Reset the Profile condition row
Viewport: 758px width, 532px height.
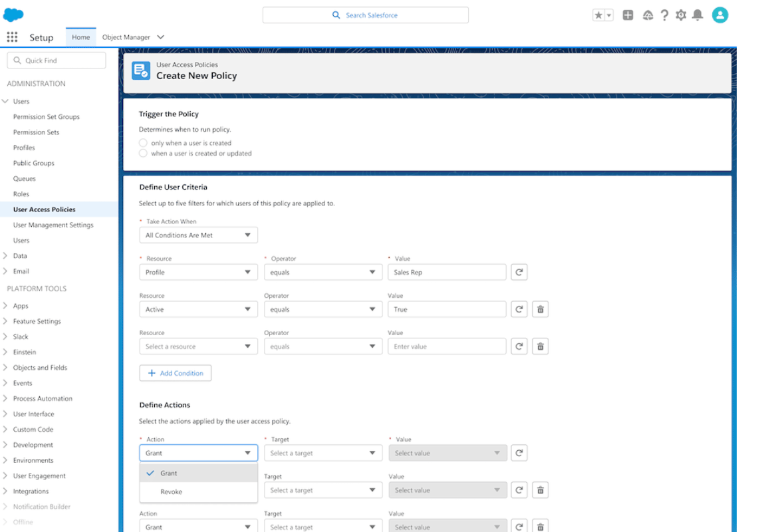click(519, 272)
